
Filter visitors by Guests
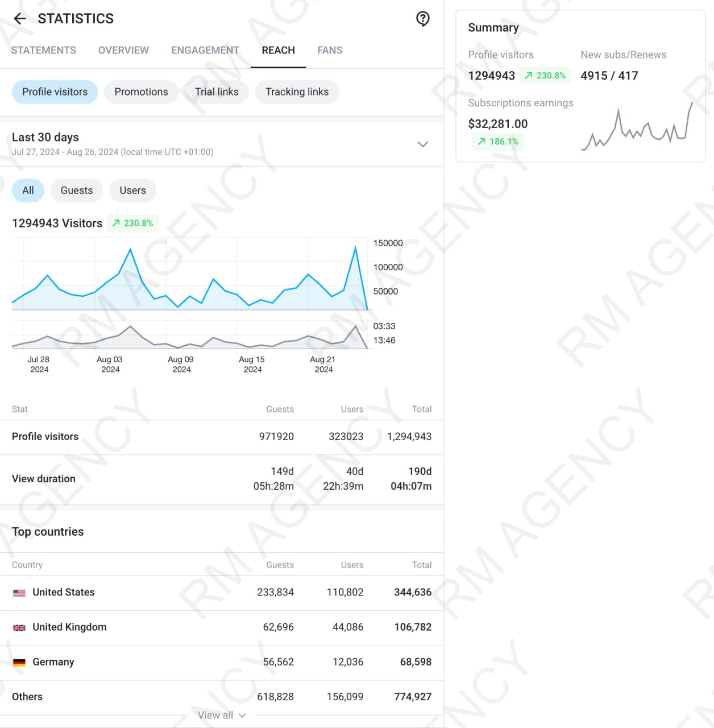coord(77,191)
